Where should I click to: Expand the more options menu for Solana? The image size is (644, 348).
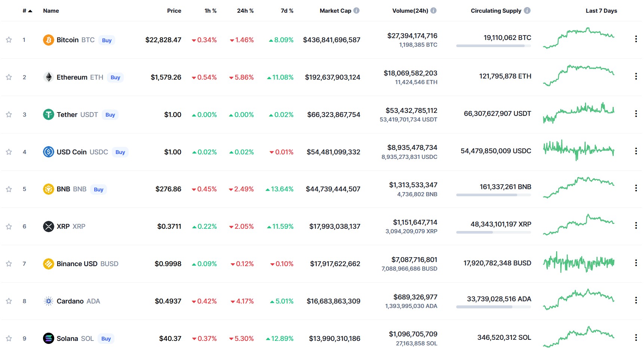636,338
